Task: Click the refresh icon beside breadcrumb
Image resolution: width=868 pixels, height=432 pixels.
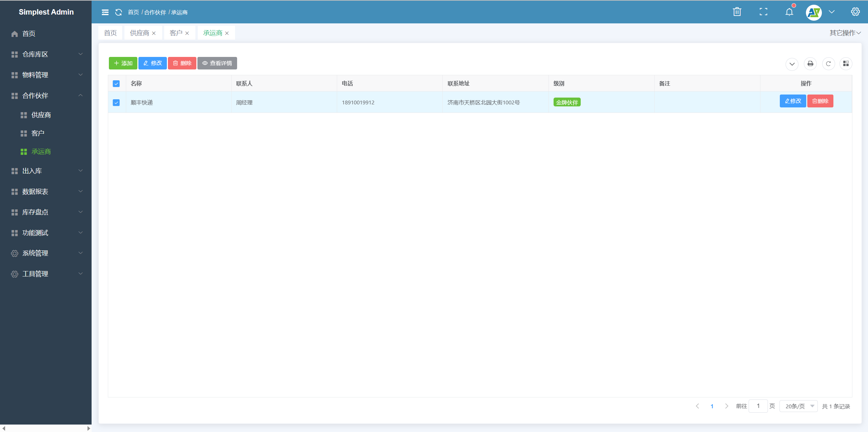Action: 118,12
